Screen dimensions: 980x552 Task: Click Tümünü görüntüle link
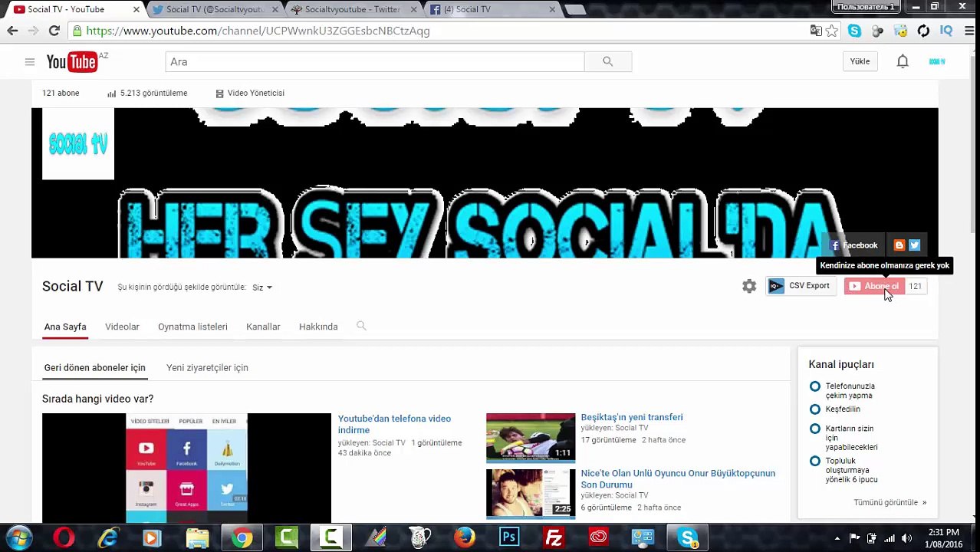click(890, 503)
